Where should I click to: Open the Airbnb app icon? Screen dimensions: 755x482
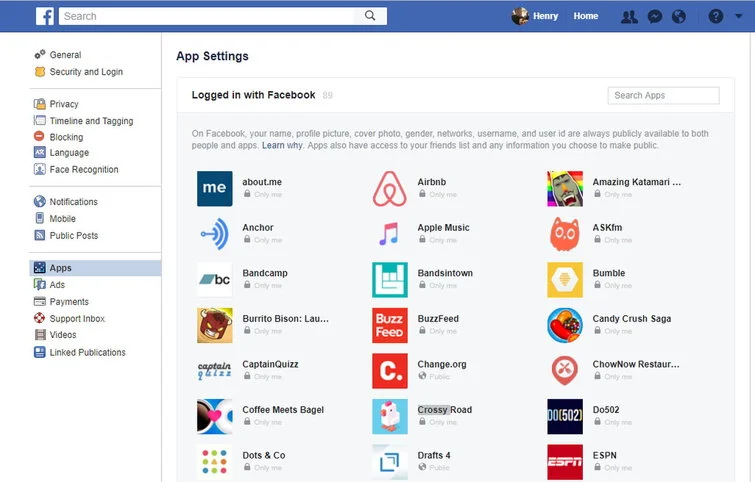pyautogui.click(x=389, y=189)
